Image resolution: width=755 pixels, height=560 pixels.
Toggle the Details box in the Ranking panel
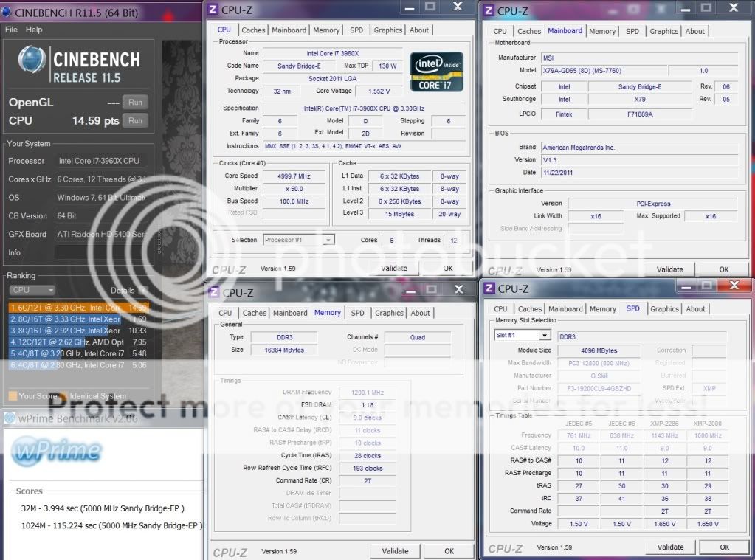click(143, 290)
